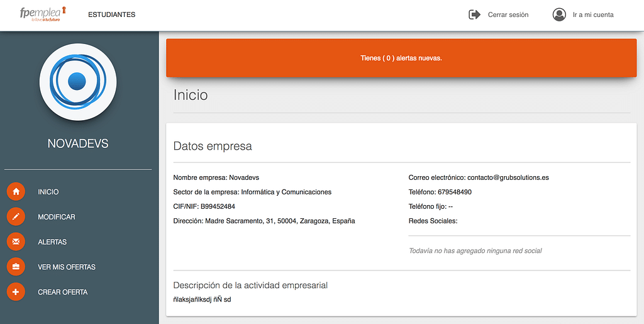
Task: Select the MODIFICAR sidebar label
Action: pos(57,217)
